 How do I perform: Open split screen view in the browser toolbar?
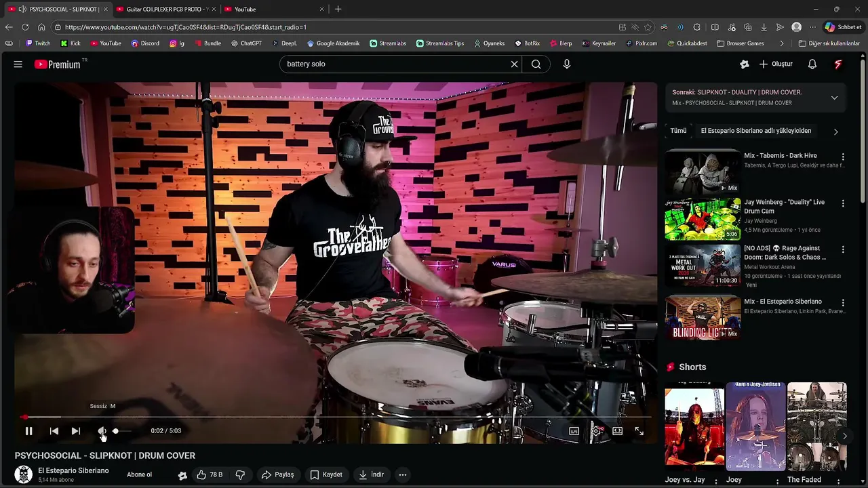715,27
